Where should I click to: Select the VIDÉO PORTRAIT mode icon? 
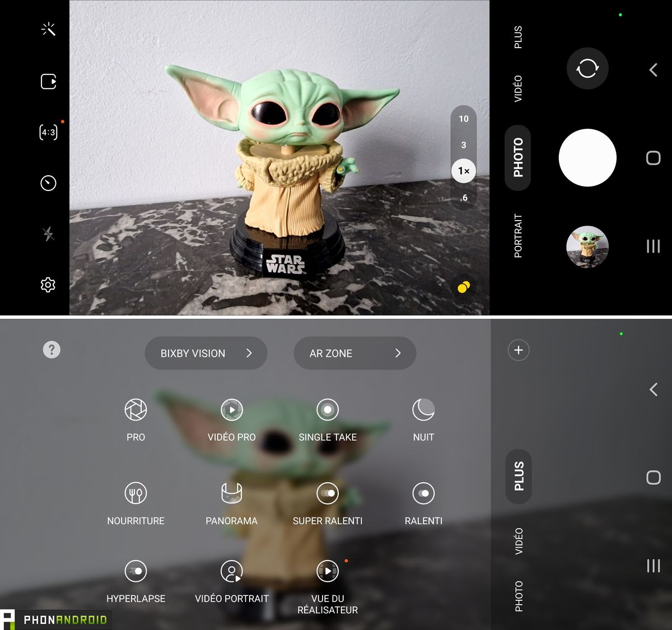[x=231, y=571]
